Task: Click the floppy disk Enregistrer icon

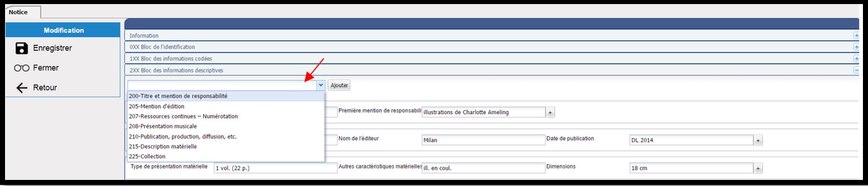Action: (21, 48)
